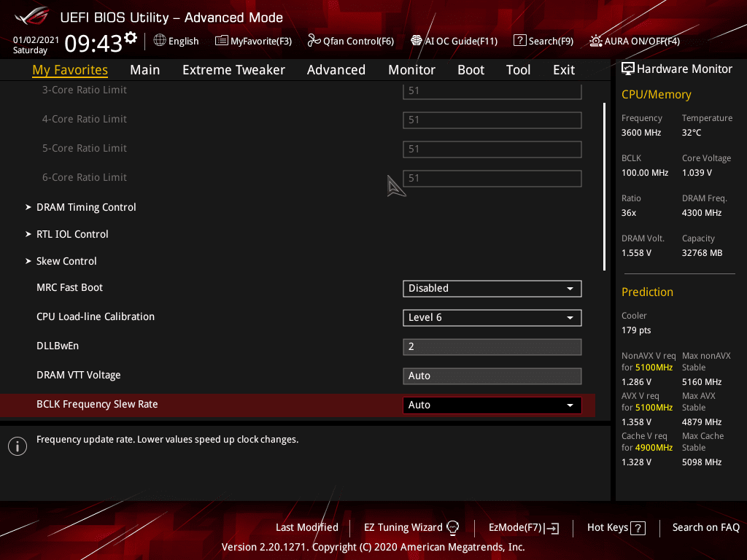The height and width of the screenshot is (560, 747).
Task: Click the 4-Core Ratio Limit field
Action: tap(492, 120)
